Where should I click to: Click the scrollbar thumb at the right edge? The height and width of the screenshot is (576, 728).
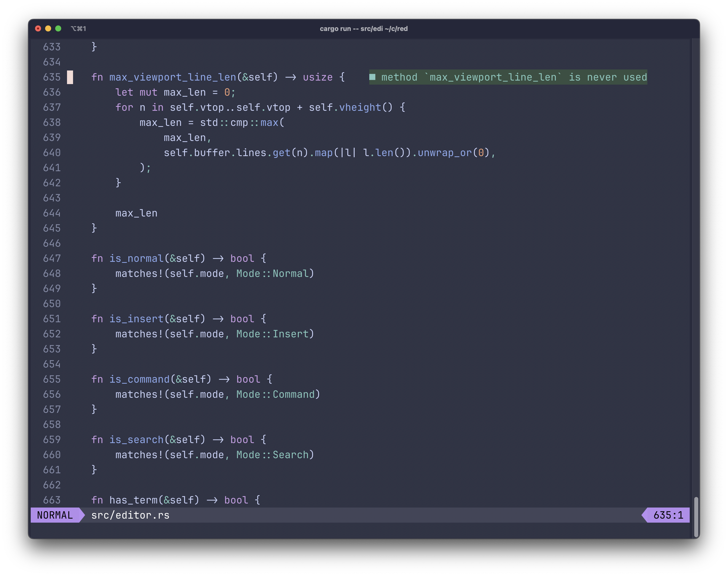click(696, 517)
